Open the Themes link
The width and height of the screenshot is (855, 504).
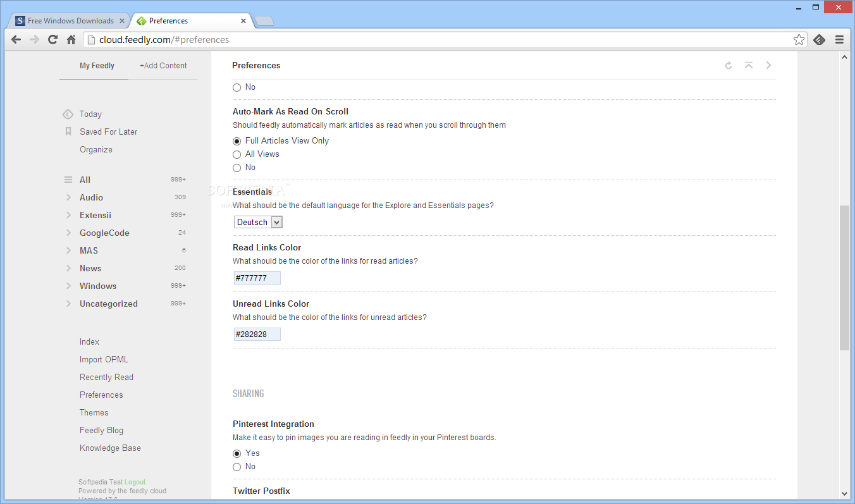(x=94, y=412)
